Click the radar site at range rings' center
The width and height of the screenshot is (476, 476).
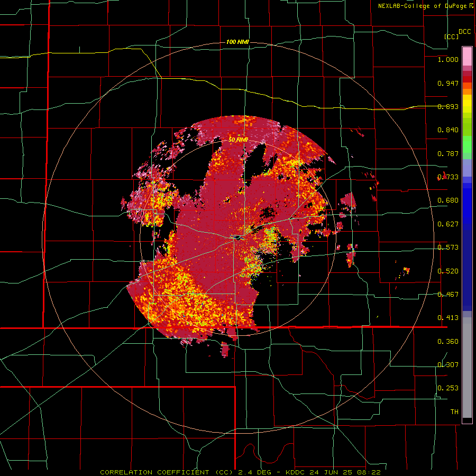pos(237,237)
